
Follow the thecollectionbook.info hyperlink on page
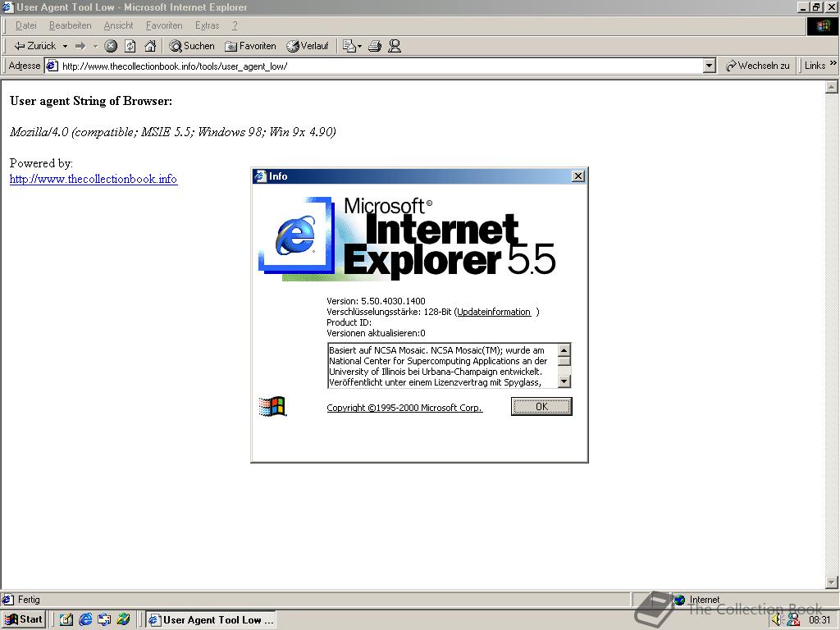click(x=94, y=179)
